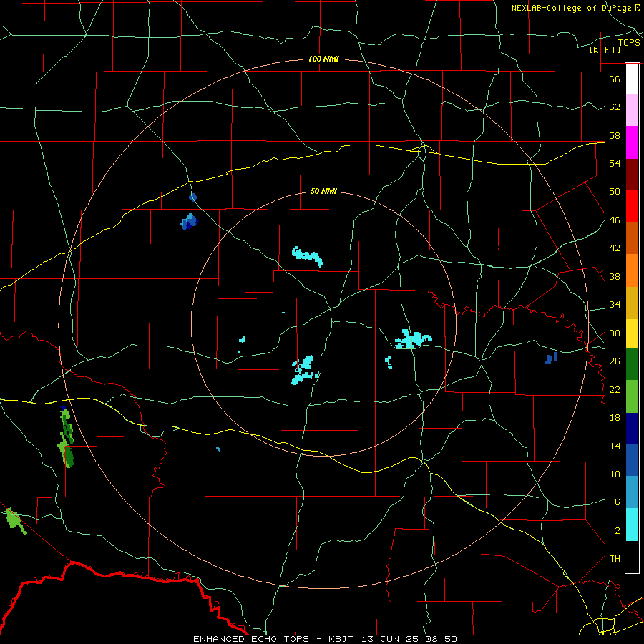Select the "100 NMI" range ring label
Viewport: 644px width, 644px height.
pyautogui.click(x=323, y=59)
